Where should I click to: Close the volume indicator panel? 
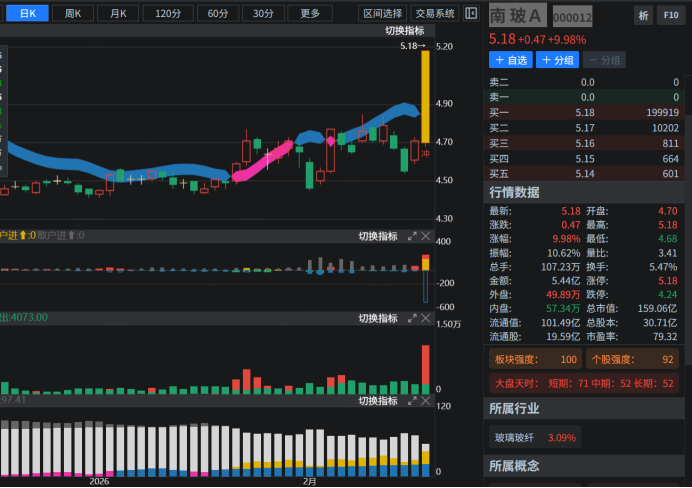[426, 318]
